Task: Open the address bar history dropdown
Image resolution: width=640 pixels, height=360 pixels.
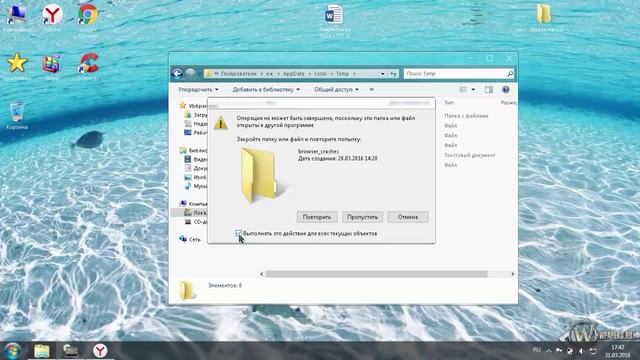Action: pos(382,74)
